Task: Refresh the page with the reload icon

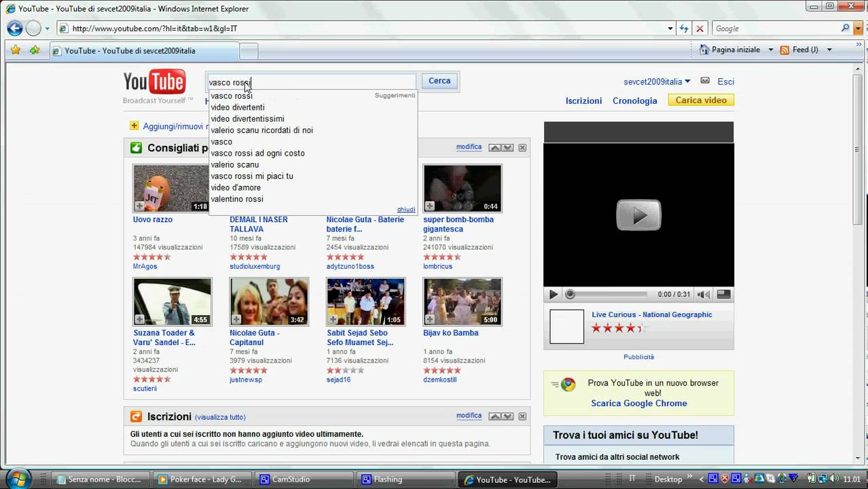Action: tap(684, 29)
